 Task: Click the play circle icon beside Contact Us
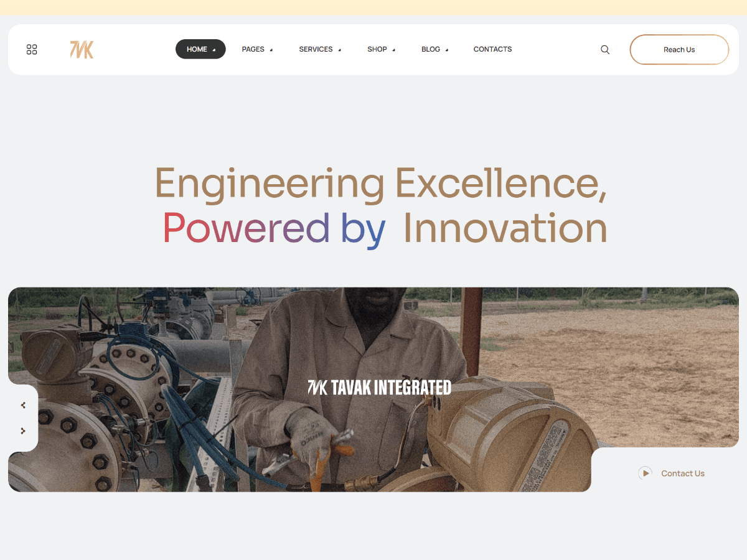click(645, 474)
